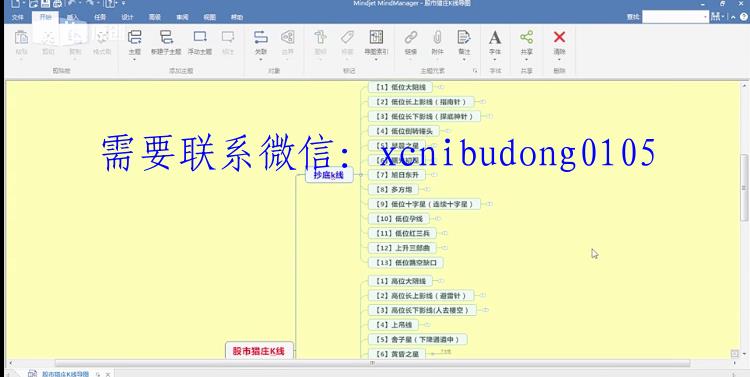Select topic 【9】低位十字星（连续十字星）
This screenshot has height=377, width=750.
click(424, 204)
